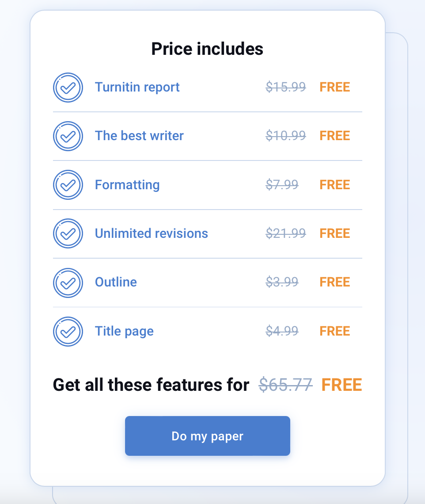This screenshot has height=504, width=425.
Task: Click the check icon next to Unlimited revisions
Action: pos(68,233)
